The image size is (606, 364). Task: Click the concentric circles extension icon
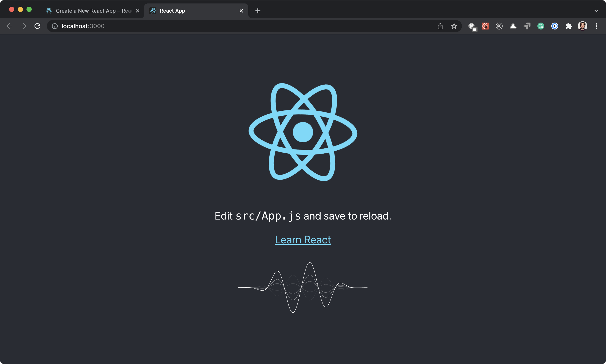(499, 26)
